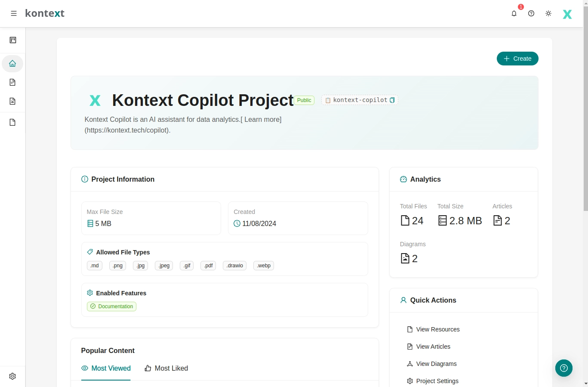Click the Max File Size storage icon
588x387 pixels.
(90, 223)
